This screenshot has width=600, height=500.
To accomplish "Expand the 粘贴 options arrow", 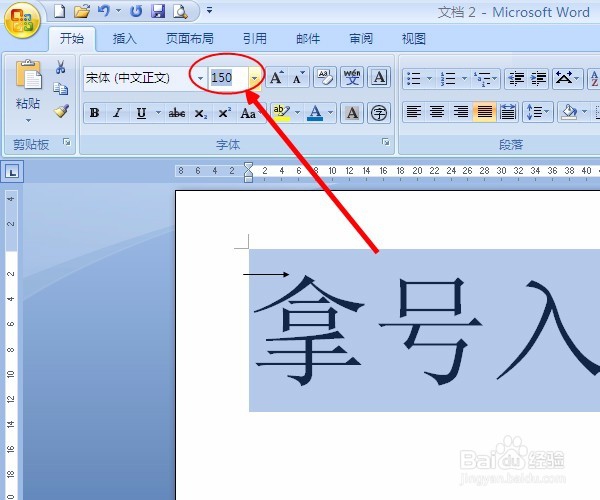I will [28, 121].
